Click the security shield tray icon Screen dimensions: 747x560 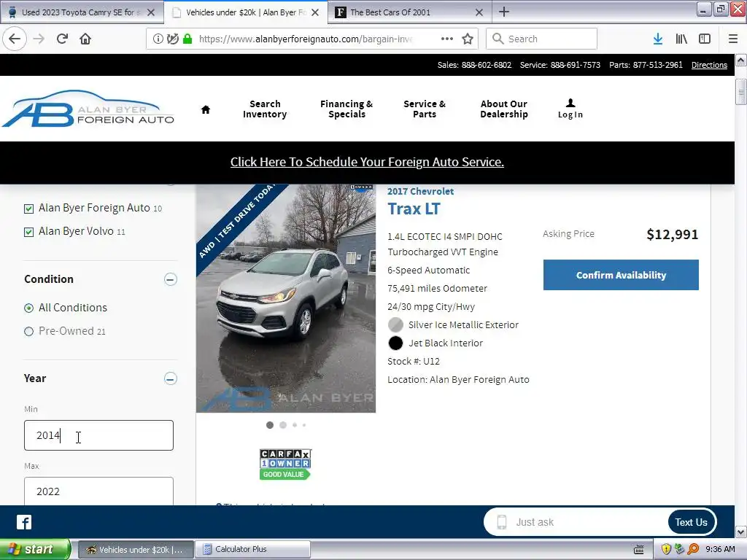tap(666, 549)
